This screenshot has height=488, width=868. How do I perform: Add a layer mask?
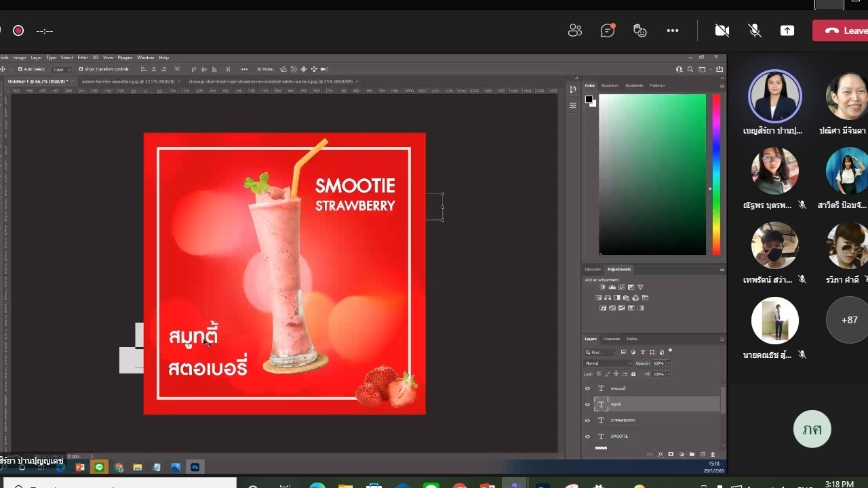(671, 454)
